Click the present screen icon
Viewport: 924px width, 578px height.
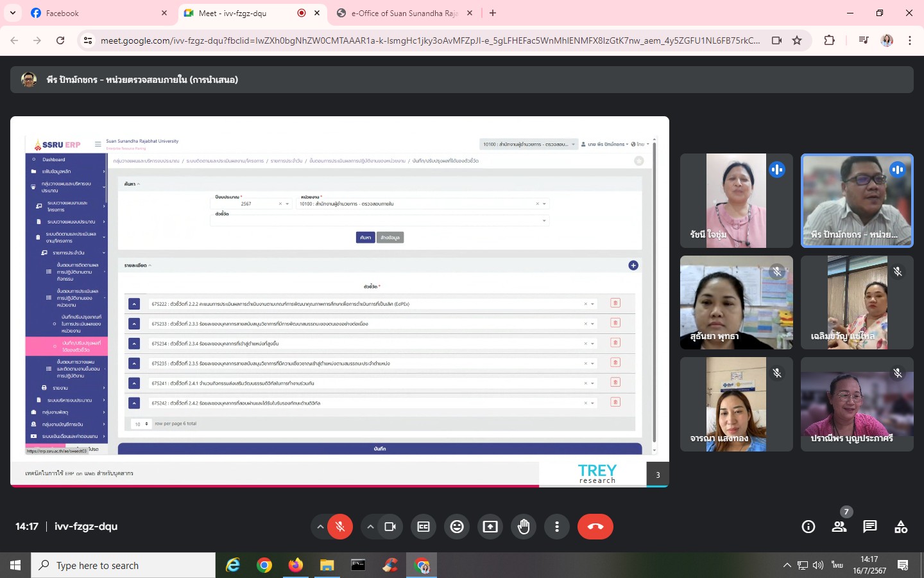pos(490,527)
